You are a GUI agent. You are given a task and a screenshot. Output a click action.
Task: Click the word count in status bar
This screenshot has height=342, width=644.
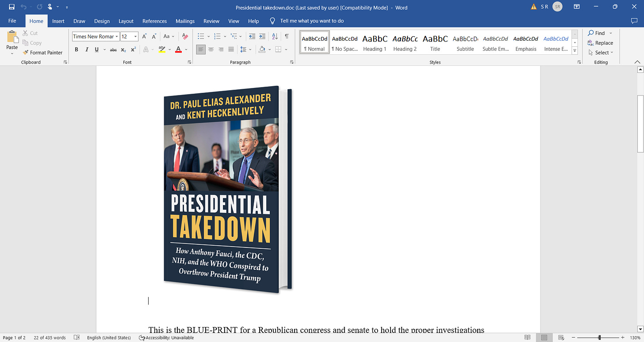[x=50, y=338]
